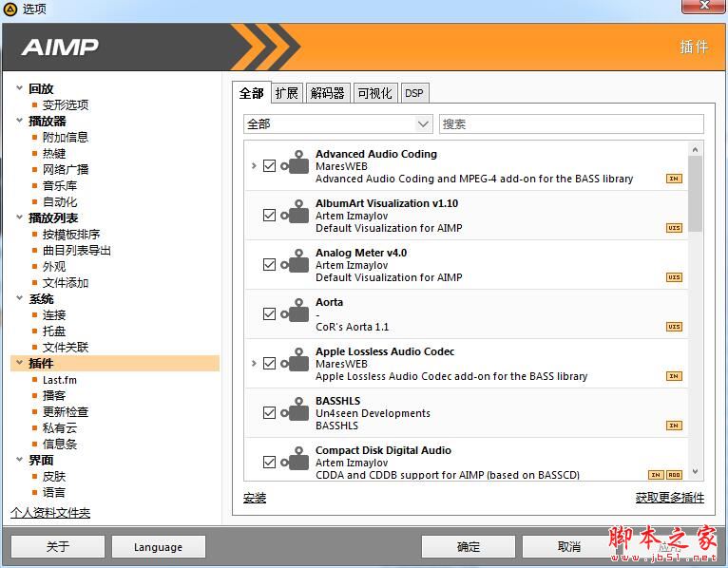728x568 pixels.
Task: Click the 安装 link
Action: 255,498
